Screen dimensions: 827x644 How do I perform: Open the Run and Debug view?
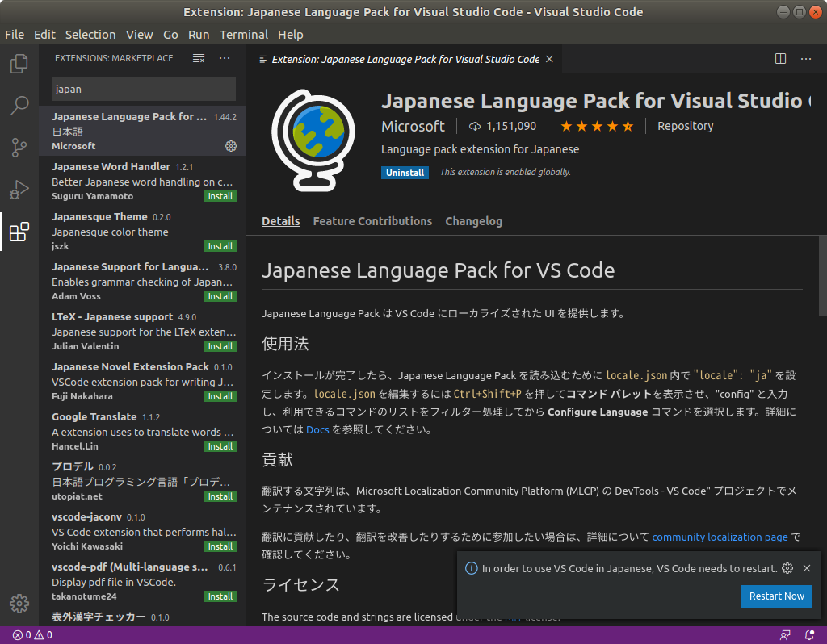(x=19, y=190)
